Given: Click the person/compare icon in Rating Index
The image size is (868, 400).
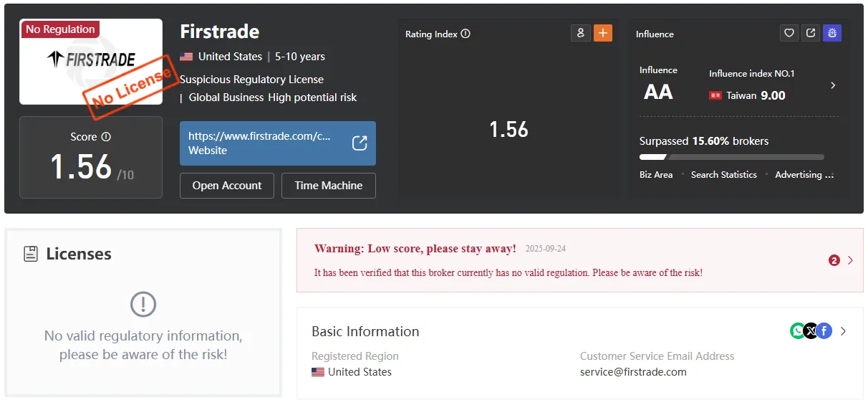Looking at the screenshot, I should 580,33.
